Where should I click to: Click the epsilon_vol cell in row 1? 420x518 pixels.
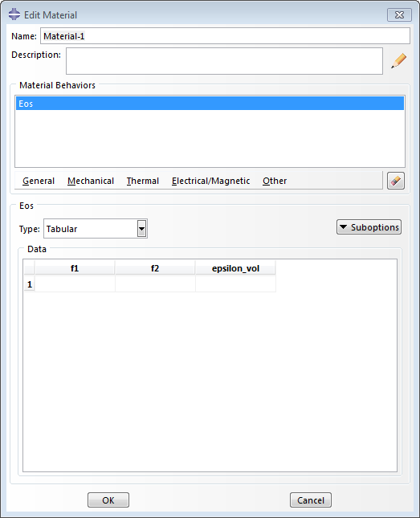[x=235, y=284]
